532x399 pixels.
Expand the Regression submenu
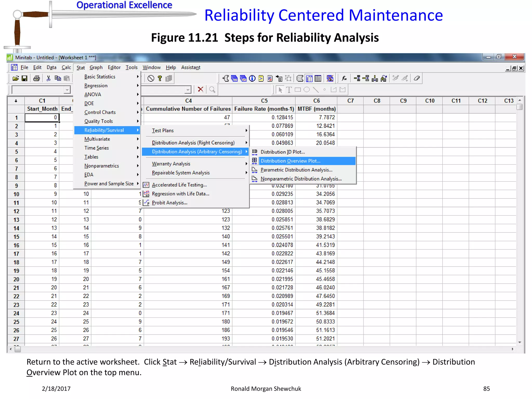(x=107, y=85)
